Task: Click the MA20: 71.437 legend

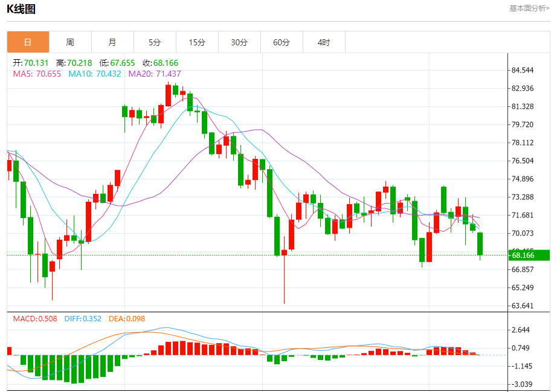Action: (155, 74)
